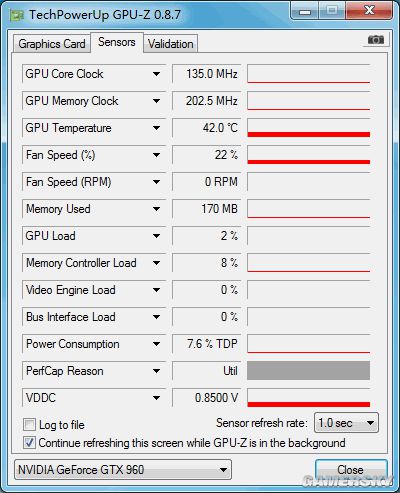Screen dimensions: 400x493
Task: Click the Close button
Action: tap(351, 470)
